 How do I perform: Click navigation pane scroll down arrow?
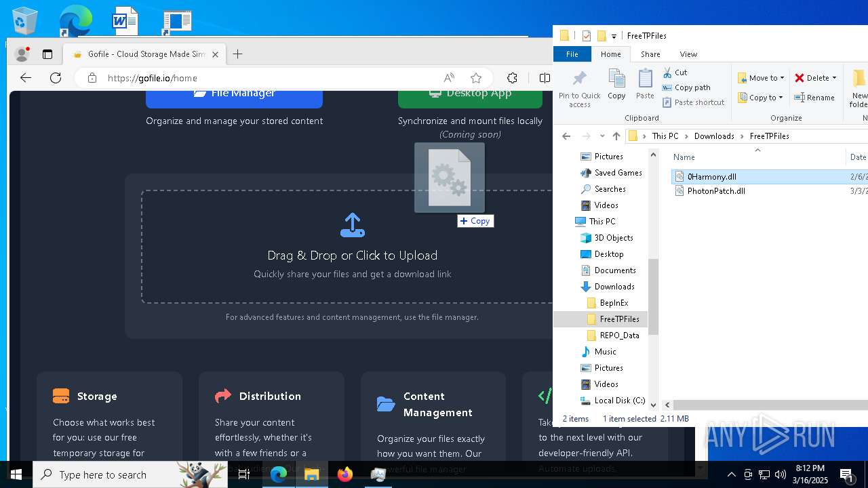[654, 405]
